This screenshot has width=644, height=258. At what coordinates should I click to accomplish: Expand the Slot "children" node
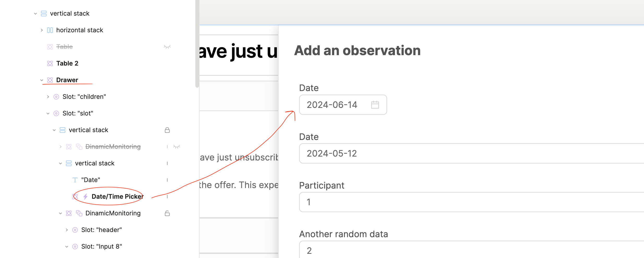coord(48,97)
